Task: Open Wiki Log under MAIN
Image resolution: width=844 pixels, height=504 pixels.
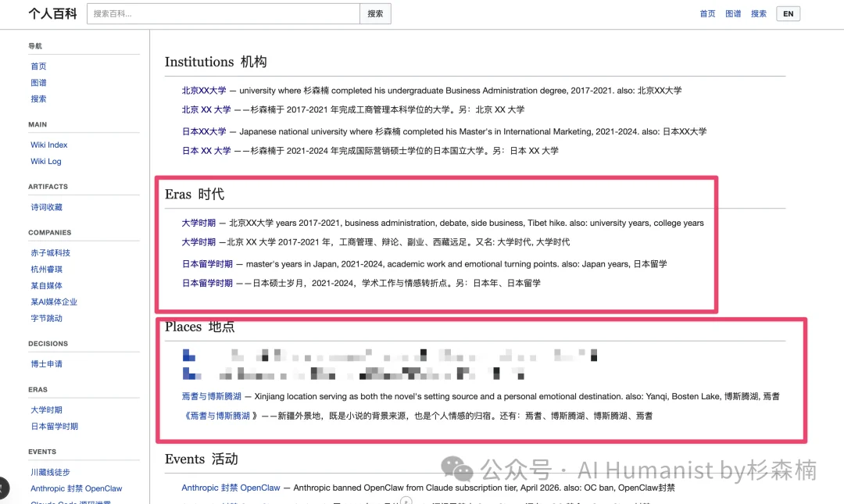Action: point(45,161)
